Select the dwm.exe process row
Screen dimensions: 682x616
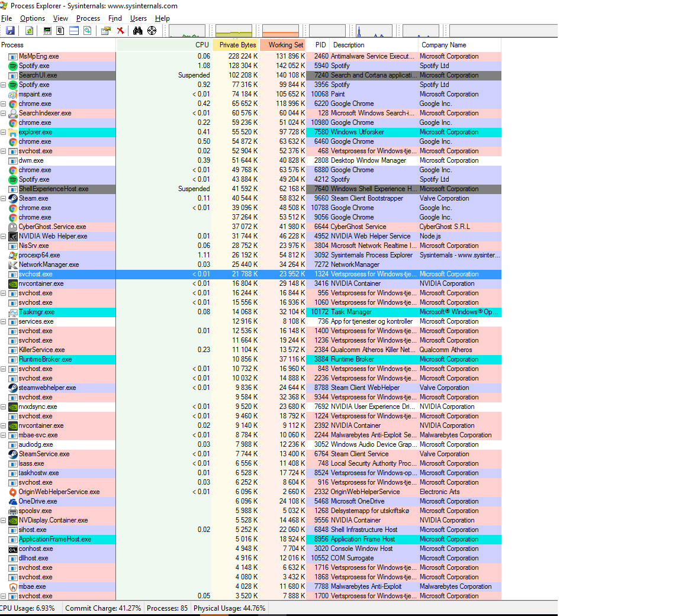pyautogui.click(x=250, y=161)
